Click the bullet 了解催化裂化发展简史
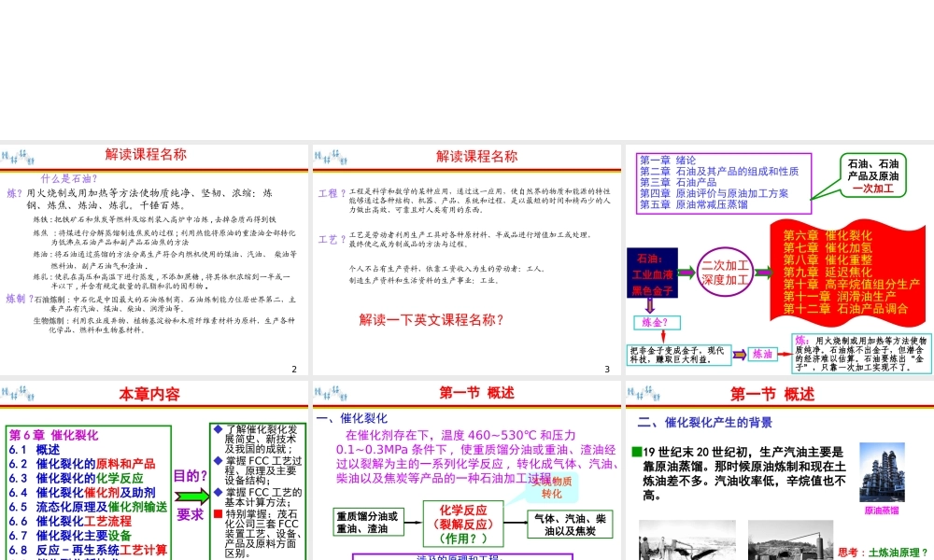Viewport: 934px width, 560px height. (x=258, y=440)
